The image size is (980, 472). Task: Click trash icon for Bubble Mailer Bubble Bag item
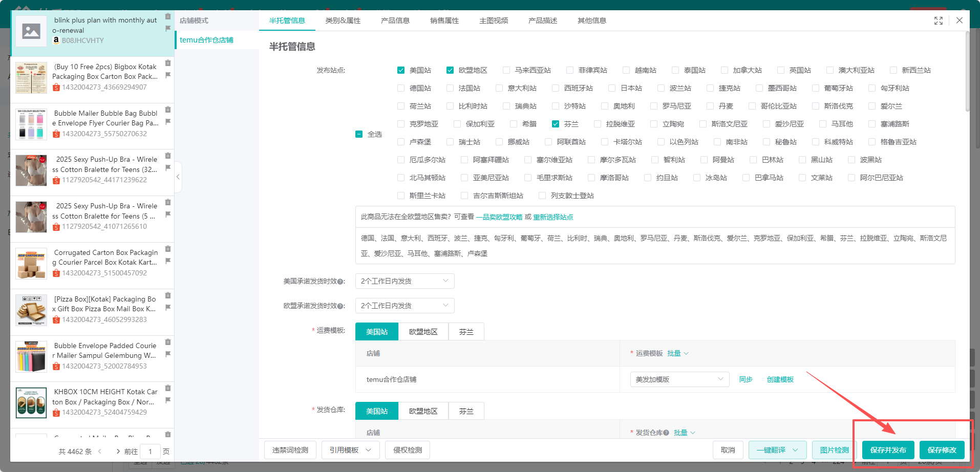168,110
